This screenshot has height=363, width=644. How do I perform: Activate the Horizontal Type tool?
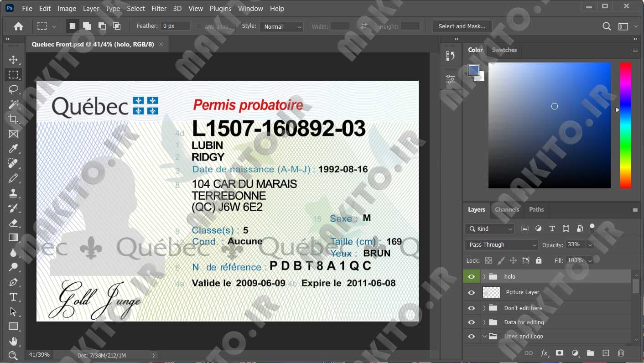pyautogui.click(x=13, y=297)
